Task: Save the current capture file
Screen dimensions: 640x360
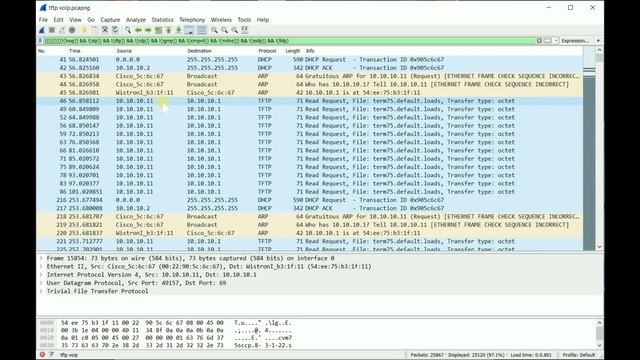Action: click(95, 30)
